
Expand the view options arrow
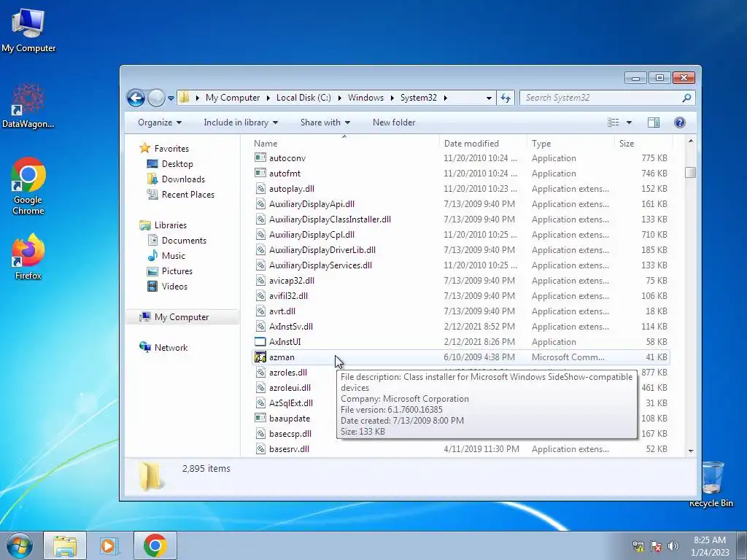pos(629,122)
